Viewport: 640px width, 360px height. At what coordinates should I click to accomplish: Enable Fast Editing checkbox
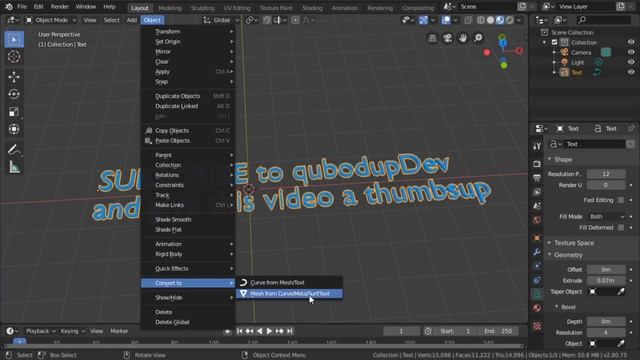[621, 200]
